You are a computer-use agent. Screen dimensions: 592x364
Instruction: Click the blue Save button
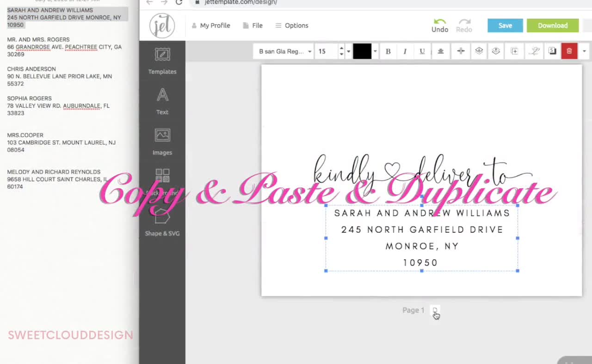pos(505,25)
